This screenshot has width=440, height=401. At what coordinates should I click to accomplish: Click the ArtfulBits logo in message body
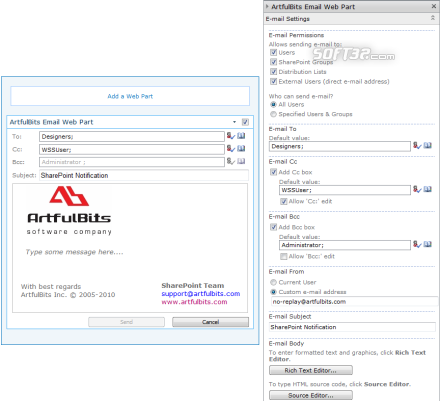point(69,210)
